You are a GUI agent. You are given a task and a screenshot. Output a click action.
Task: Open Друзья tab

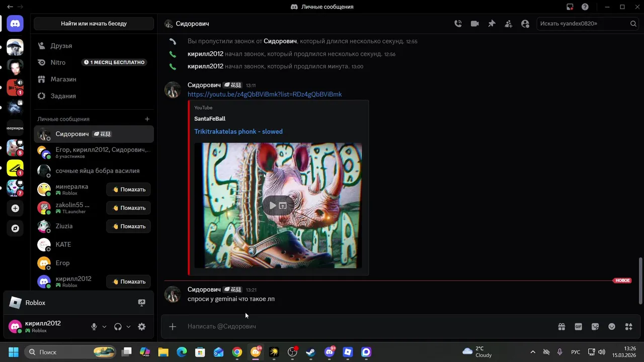(94, 46)
